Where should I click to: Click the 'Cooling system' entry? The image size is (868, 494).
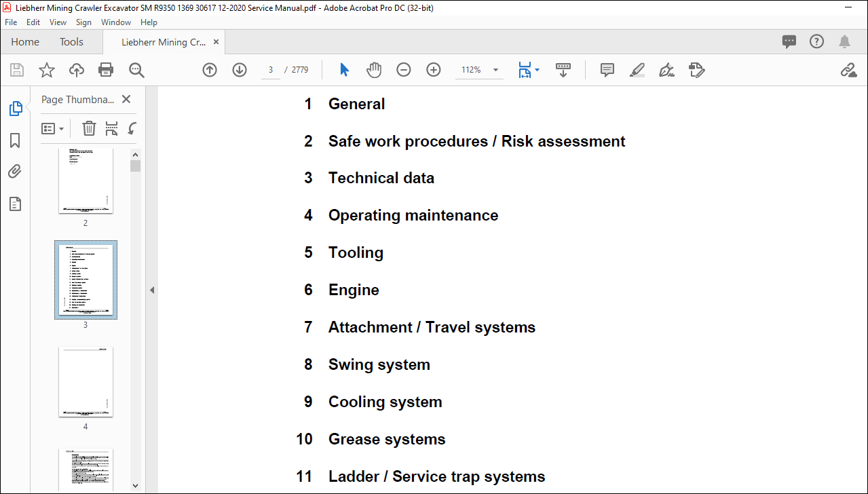coord(385,402)
